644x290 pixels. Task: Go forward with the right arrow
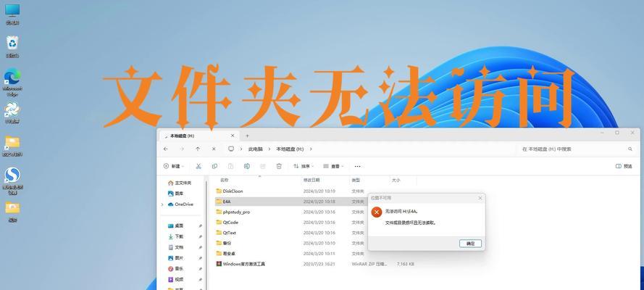[x=182, y=149]
